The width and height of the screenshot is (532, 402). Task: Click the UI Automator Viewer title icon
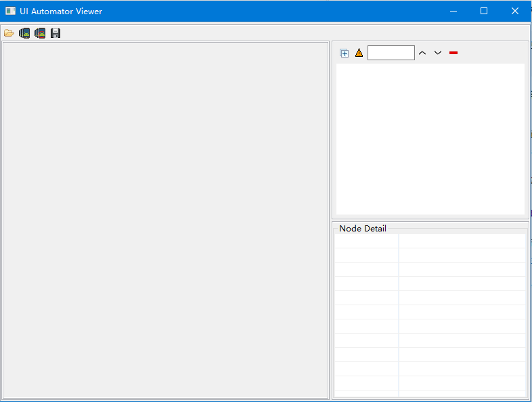[x=11, y=12]
